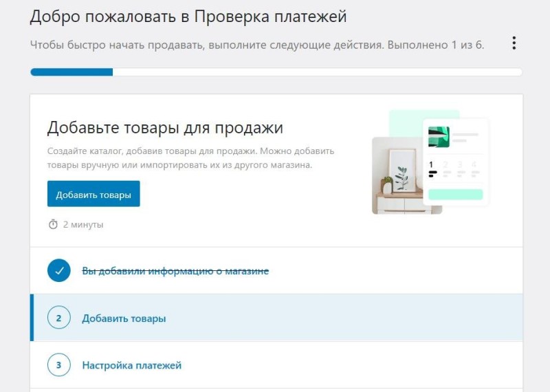Click the setup progress bar
This screenshot has height=392, width=550.
pos(276,72)
